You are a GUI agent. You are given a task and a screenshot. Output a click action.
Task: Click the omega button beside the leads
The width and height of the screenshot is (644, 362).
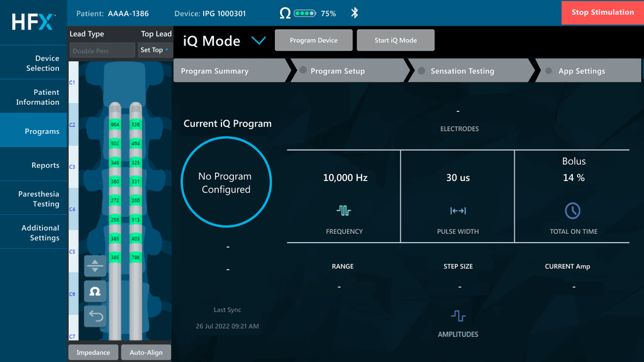pyautogui.click(x=95, y=291)
